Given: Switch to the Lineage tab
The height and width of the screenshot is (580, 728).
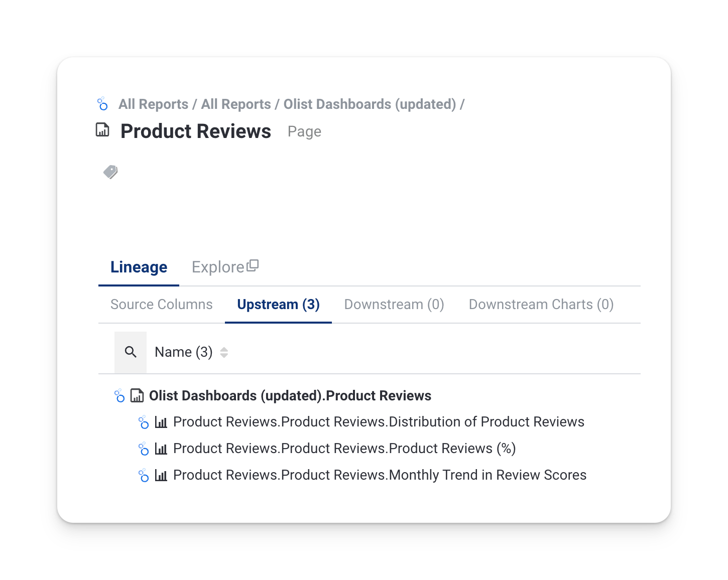Looking at the screenshot, I should point(139,267).
